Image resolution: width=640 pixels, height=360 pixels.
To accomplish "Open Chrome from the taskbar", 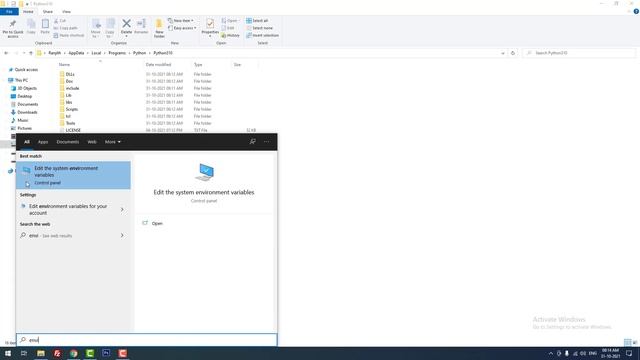I will (73, 353).
